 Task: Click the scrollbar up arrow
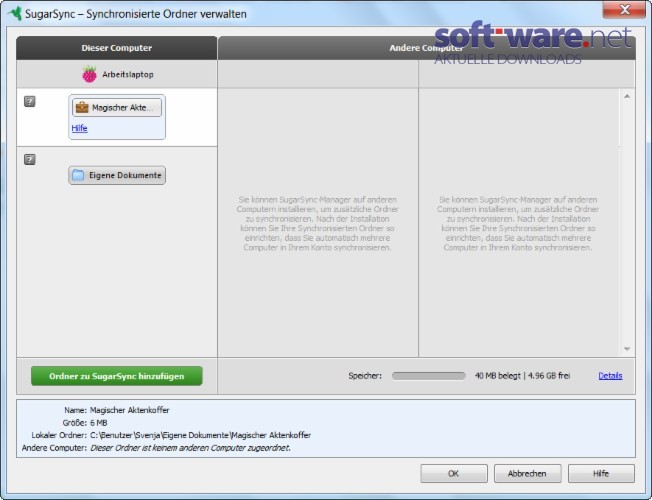(x=627, y=97)
